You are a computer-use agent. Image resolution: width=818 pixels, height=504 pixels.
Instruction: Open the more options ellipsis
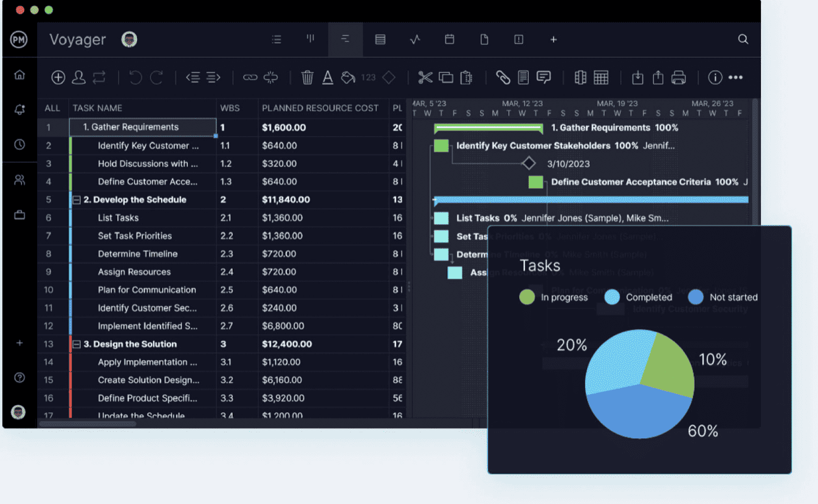coord(735,77)
